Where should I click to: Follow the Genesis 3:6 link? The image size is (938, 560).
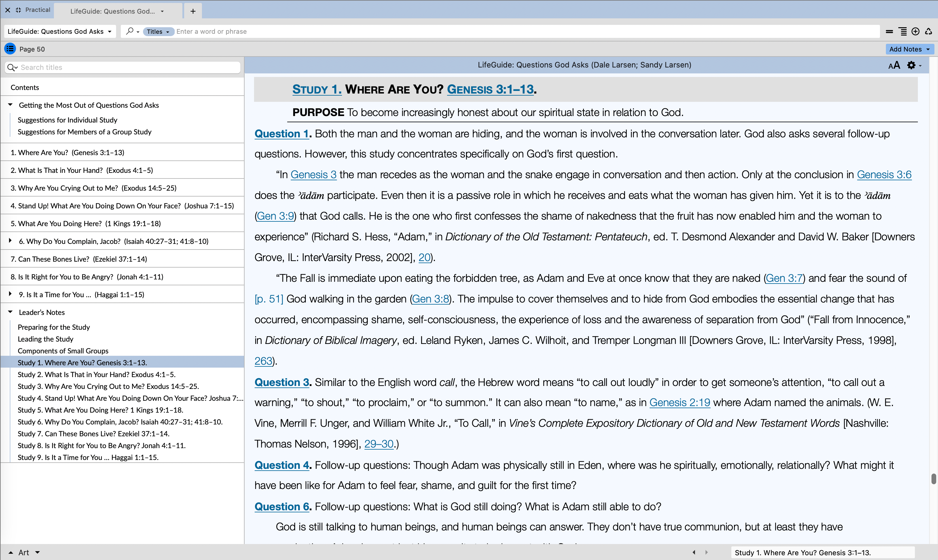884,175
